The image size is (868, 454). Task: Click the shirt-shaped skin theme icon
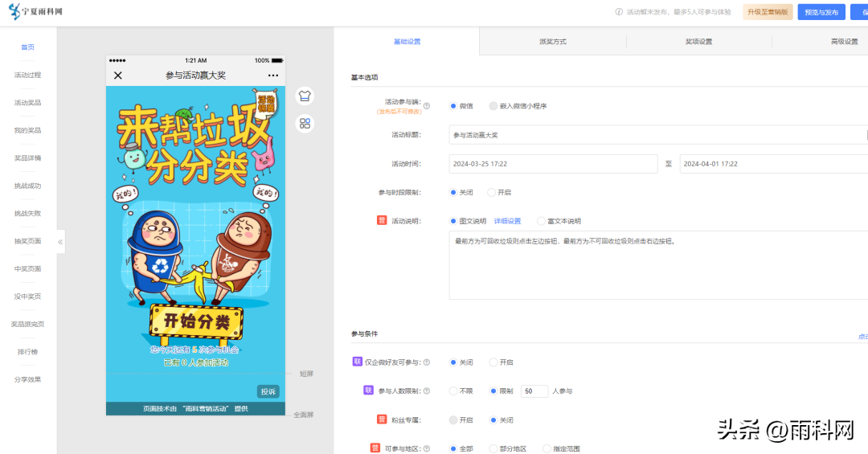(x=305, y=96)
